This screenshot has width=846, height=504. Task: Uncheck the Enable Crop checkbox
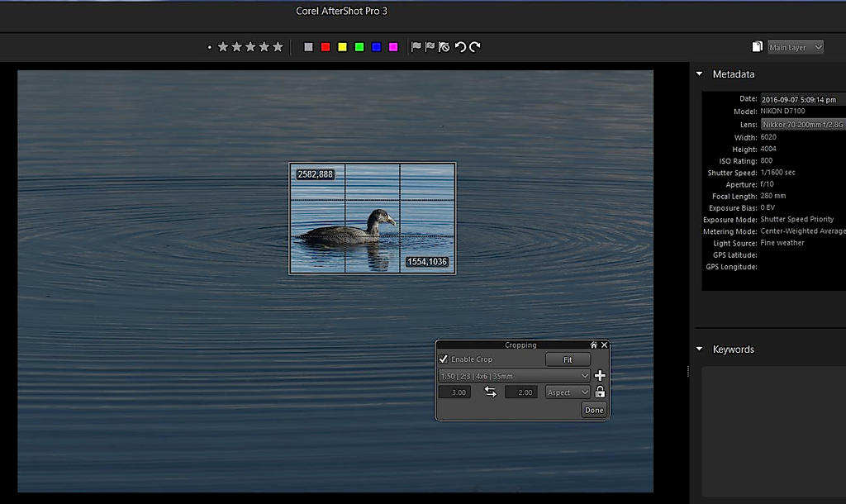coord(444,359)
